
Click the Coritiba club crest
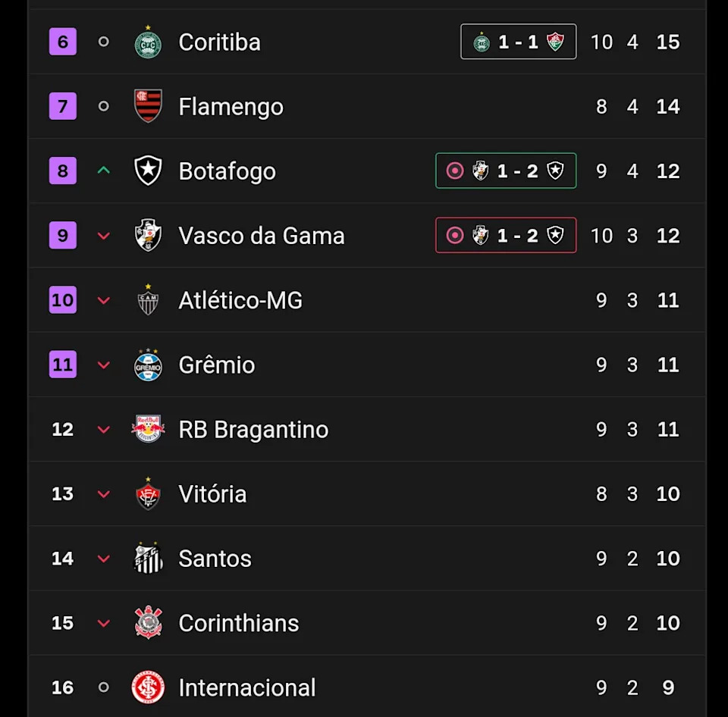[x=148, y=42]
